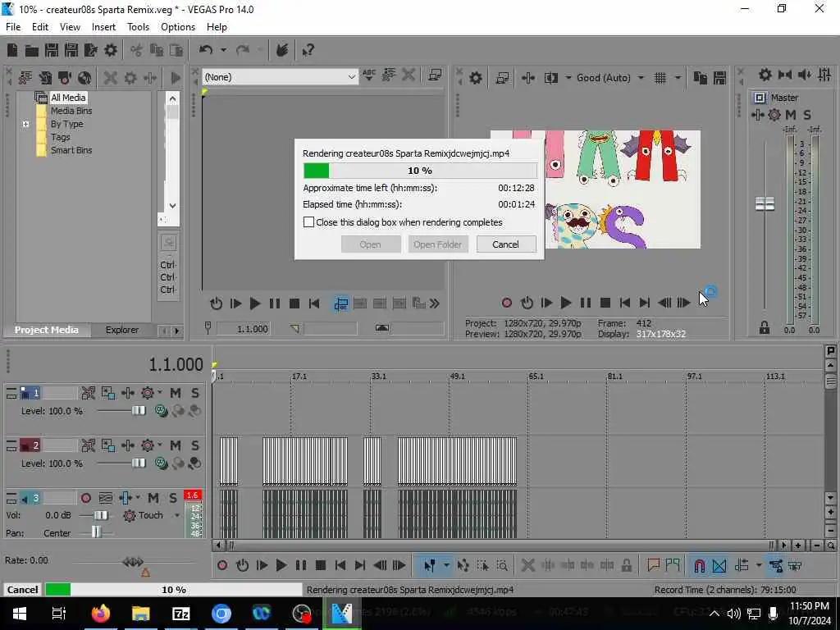Mute video track 1

coord(176,394)
